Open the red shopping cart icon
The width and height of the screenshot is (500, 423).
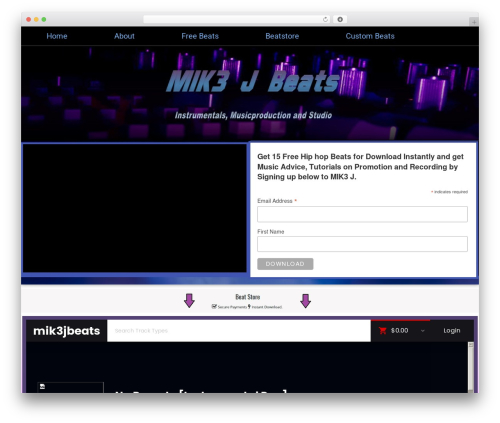(383, 330)
